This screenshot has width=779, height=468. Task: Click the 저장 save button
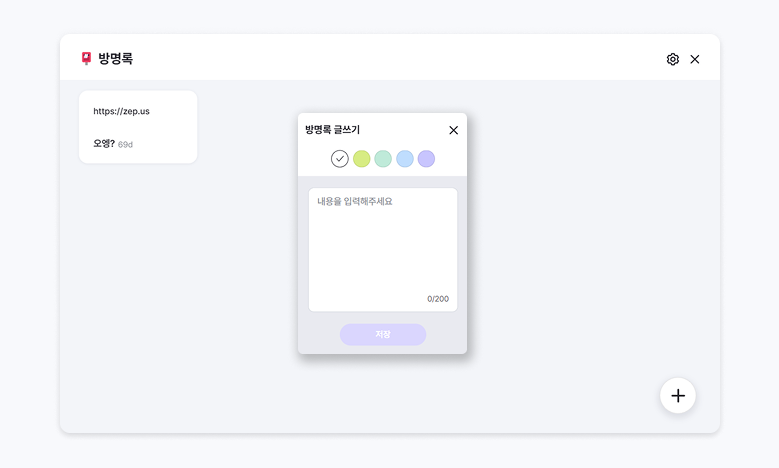pyautogui.click(x=383, y=334)
